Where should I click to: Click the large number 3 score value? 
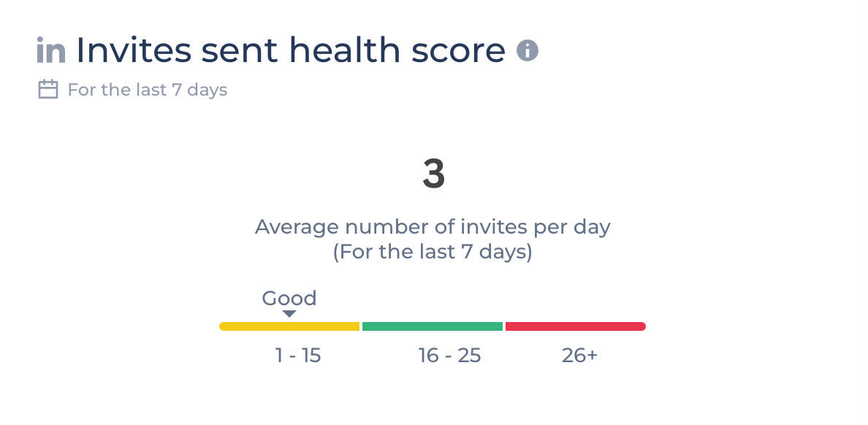coord(433,174)
